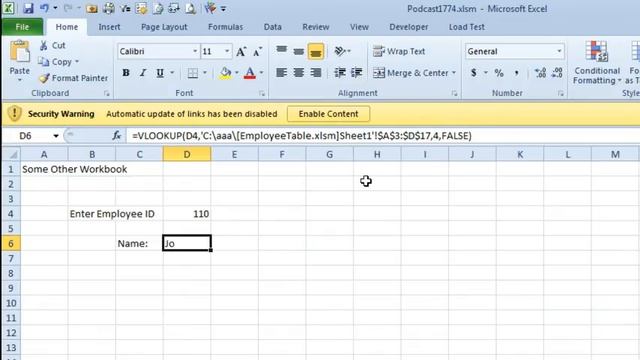Click the Enable Content button
Viewport: 640px width, 360px height.
click(x=329, y=114)
